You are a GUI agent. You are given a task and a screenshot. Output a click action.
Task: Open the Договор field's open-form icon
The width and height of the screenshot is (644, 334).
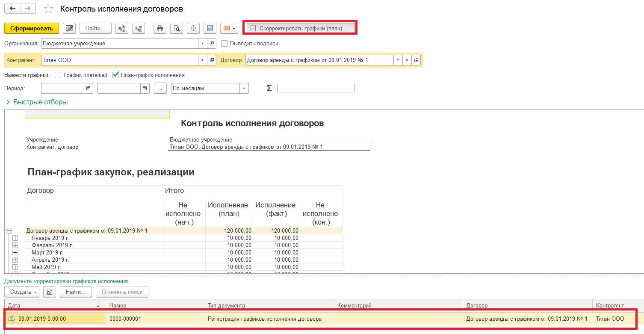pos(416,60)
